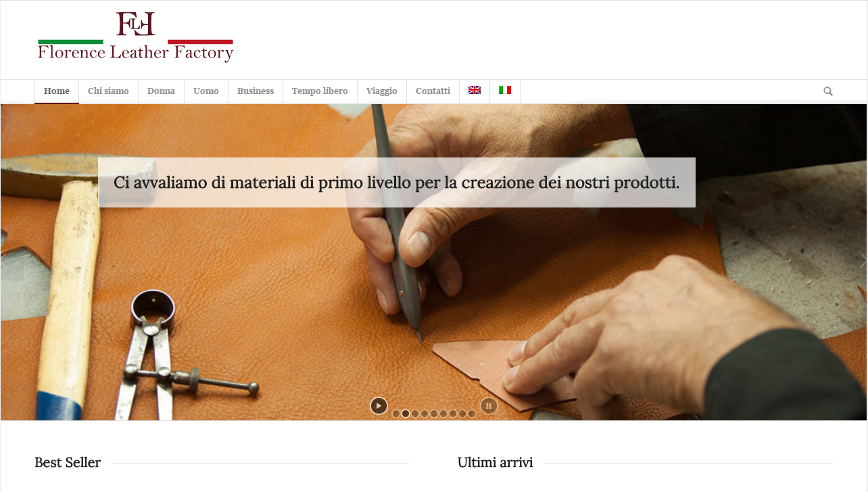Expand the Tempo libero menu

coord(320,91)
